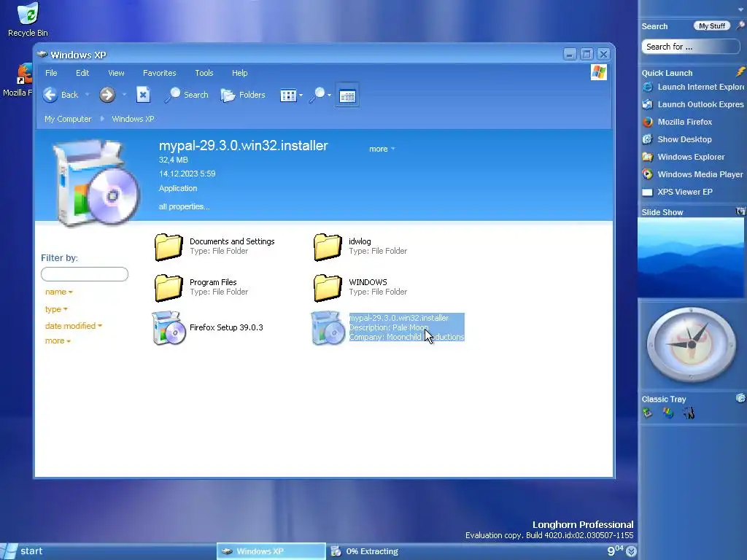The height and width of the screenshot is (560, 747).
Task: Expand the date modified filter dropdown
Action: tap(74, 326)
